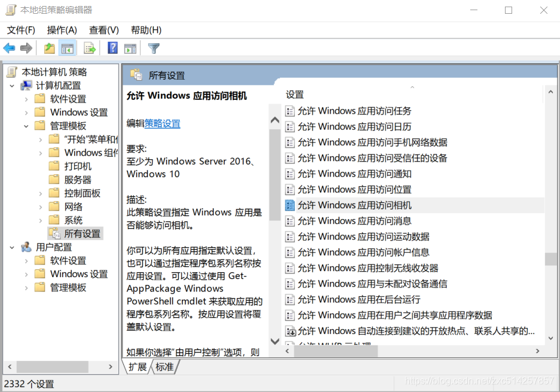Image resolution: width=560 pixels, height=392 pixels.
Task: Click the 所有设置 tree node icon
Action: point(54,233)
